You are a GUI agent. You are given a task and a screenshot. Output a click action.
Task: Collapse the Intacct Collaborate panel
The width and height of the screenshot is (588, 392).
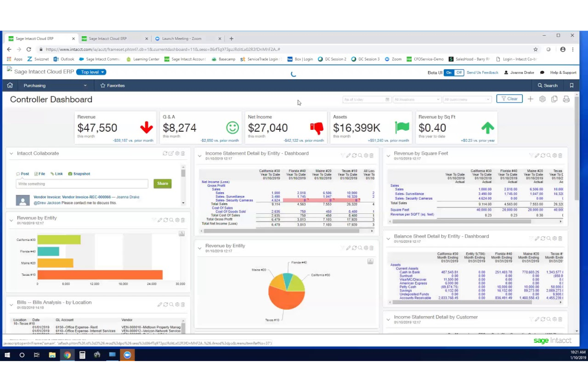[11, 153]
